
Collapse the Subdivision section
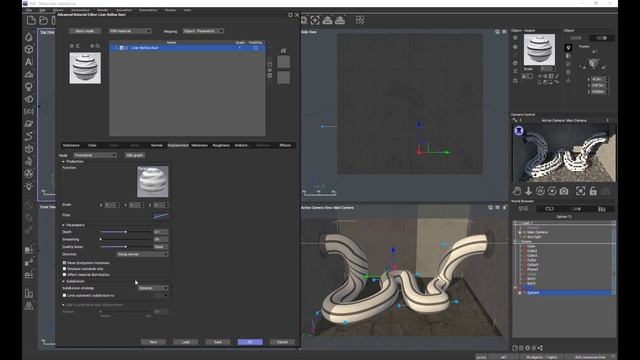point(63,281)
